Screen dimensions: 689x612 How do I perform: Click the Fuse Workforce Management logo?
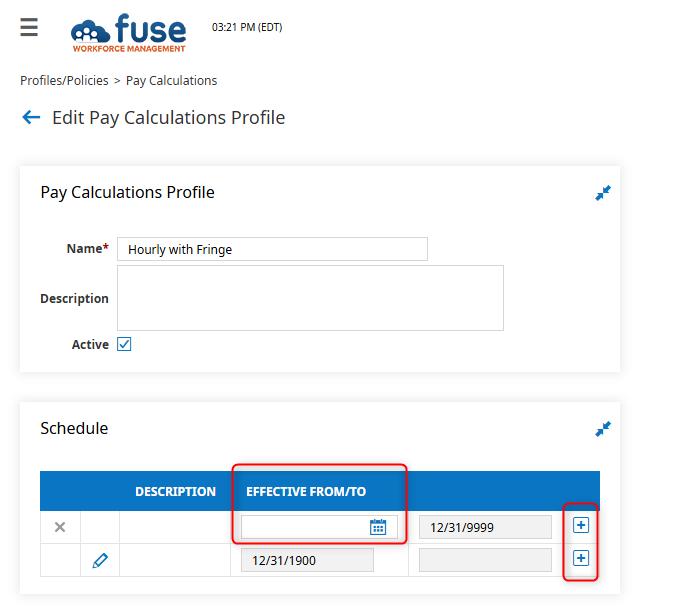129,32
